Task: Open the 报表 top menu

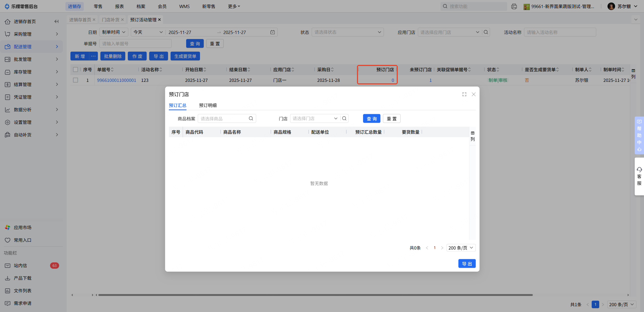Action: coord(119,6)
